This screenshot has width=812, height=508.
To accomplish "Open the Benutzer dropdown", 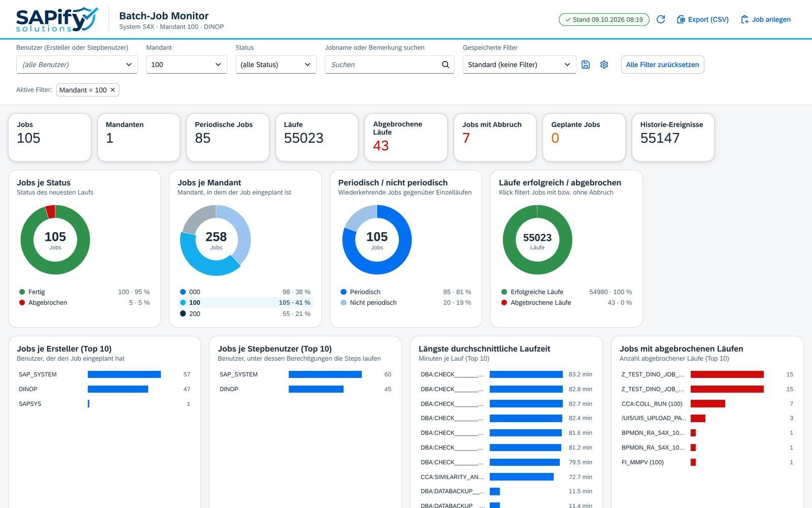I will [77, 65].
